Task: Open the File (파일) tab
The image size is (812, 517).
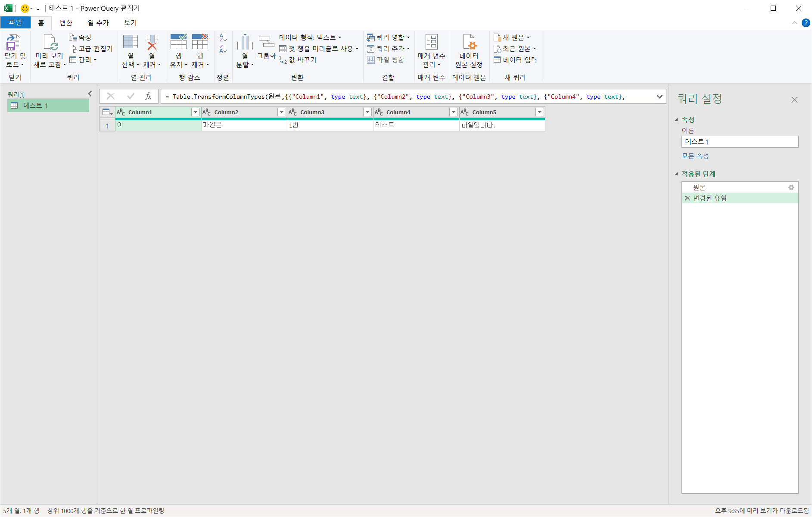Action: point(16,22)
